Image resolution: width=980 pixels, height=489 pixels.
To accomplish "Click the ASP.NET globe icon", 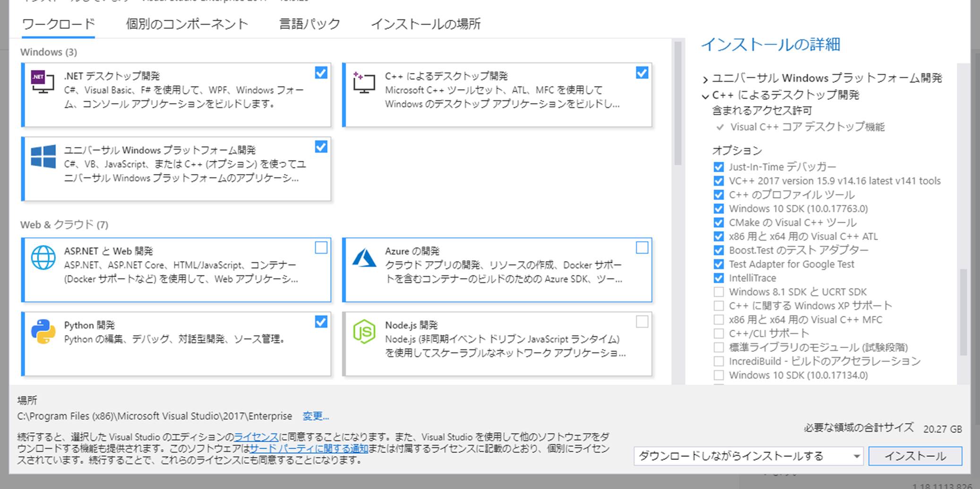I will pyautogui.click(x=43, y=258).
